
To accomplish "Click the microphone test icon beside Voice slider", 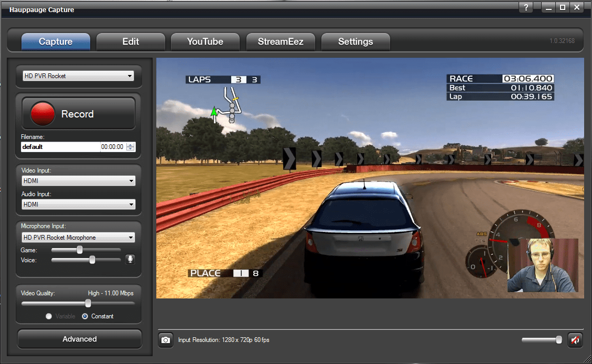I will 130,259.
